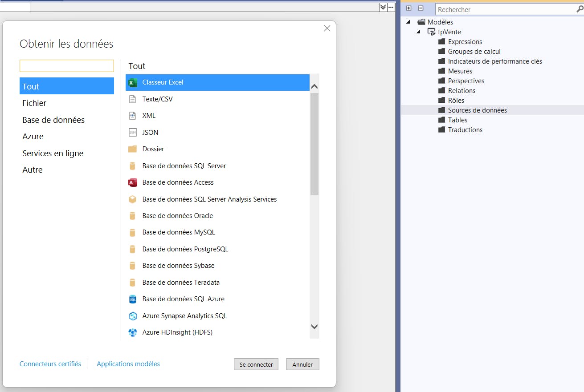Open the Applications modèles link

[128, 364]
